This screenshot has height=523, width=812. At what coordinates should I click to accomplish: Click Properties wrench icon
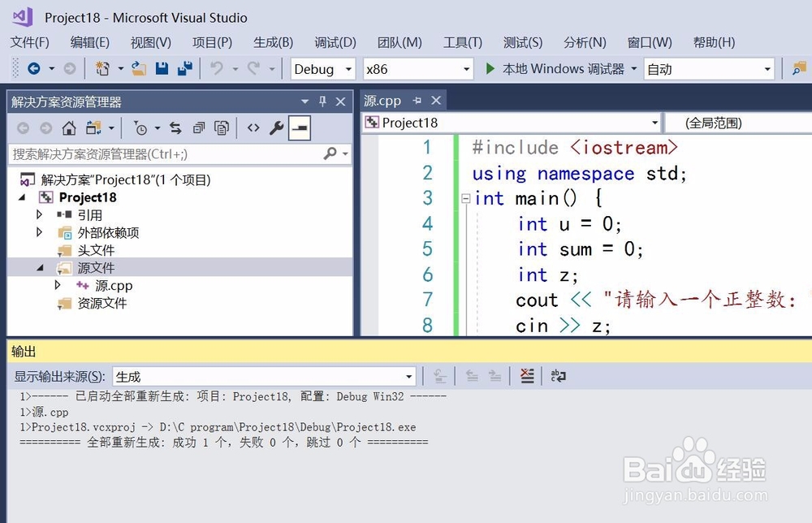pos(276,128)
